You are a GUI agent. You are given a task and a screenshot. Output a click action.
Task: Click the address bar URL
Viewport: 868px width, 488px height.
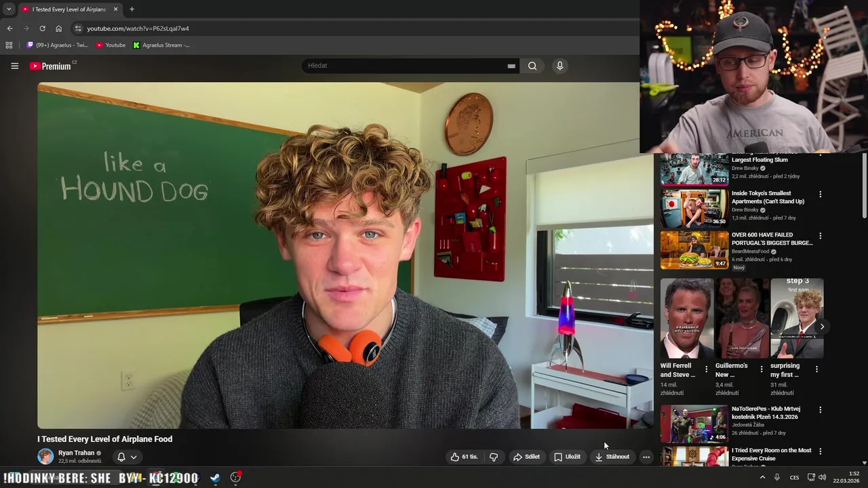pos(138,28)
